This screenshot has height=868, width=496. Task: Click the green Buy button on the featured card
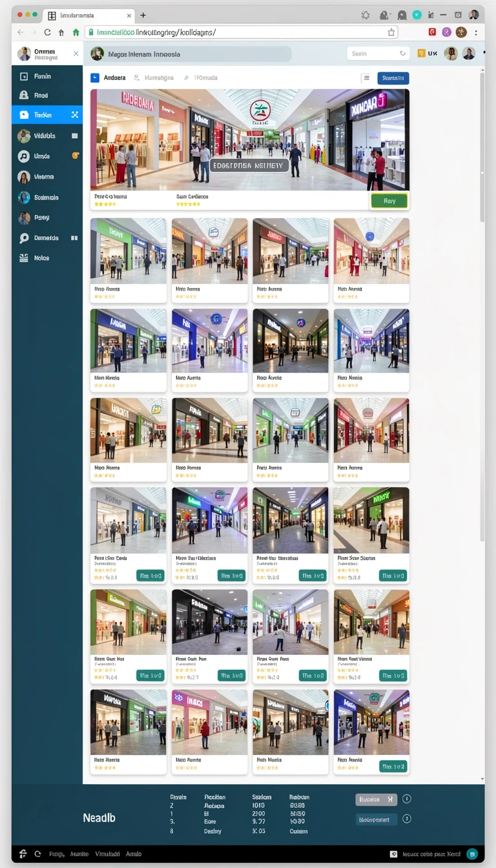click(x=389, y=201)
